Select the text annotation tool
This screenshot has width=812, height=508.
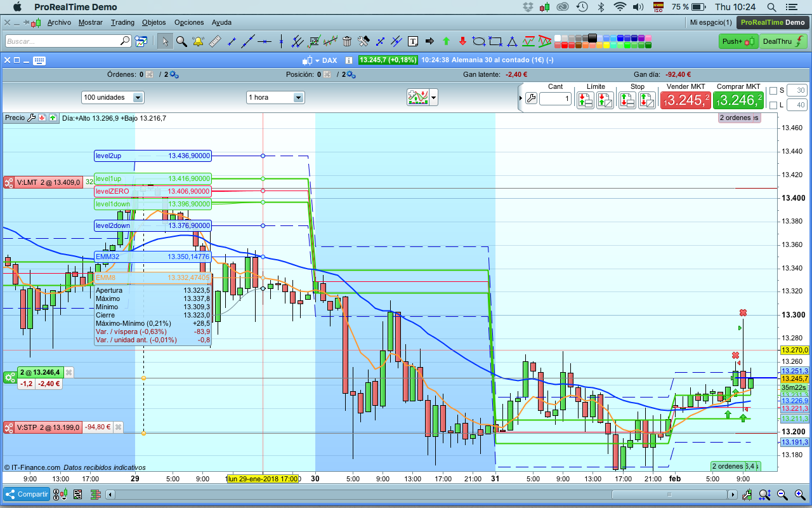point(413,41)
